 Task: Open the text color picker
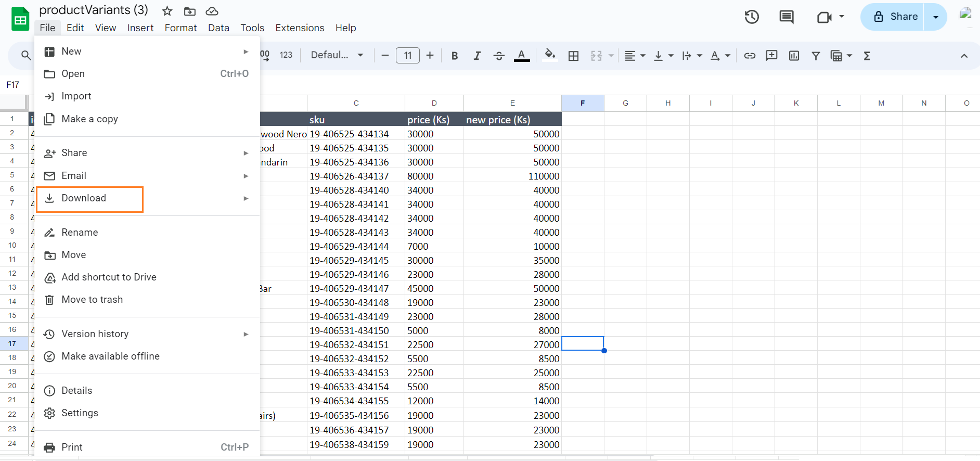pyautogui.click(x=522, y=56)
